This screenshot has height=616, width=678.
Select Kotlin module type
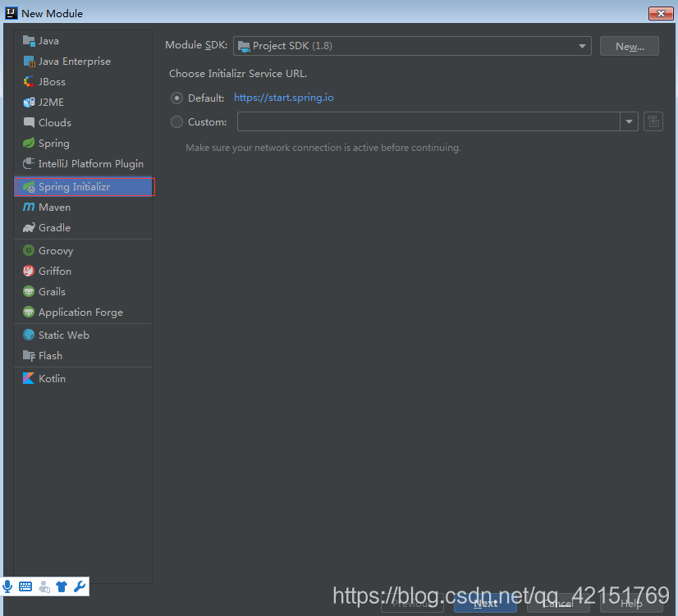coord(83,378)
